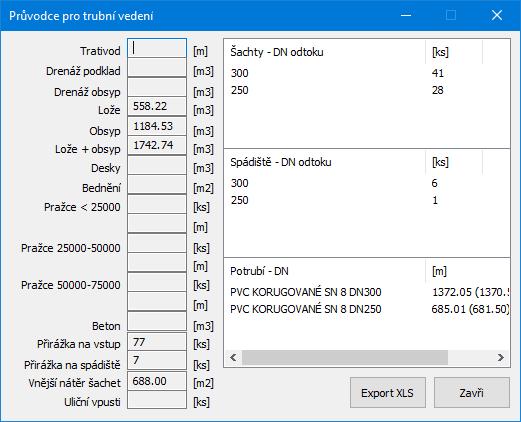Click the Zavři button
The width and height of the screenshot is (521, 422).
coord(472,393)
